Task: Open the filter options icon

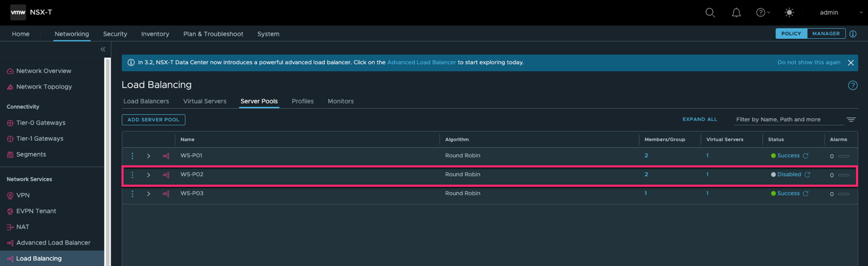Action: [851, 119]
